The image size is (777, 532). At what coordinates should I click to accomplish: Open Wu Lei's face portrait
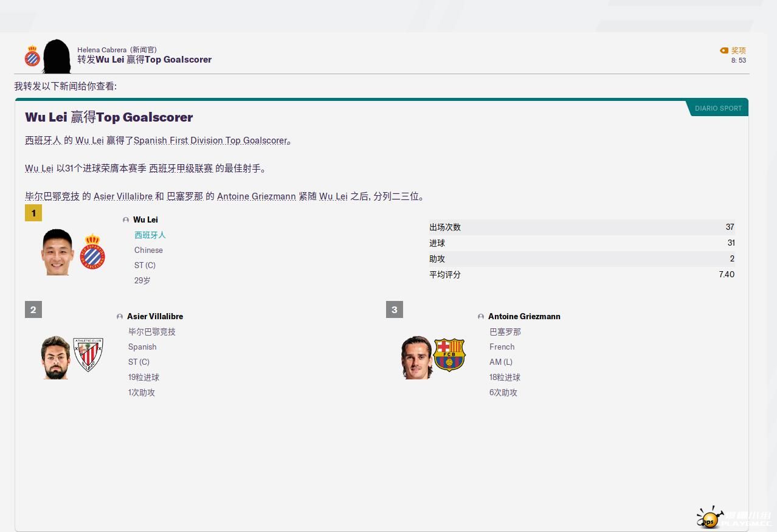[58, 252]
